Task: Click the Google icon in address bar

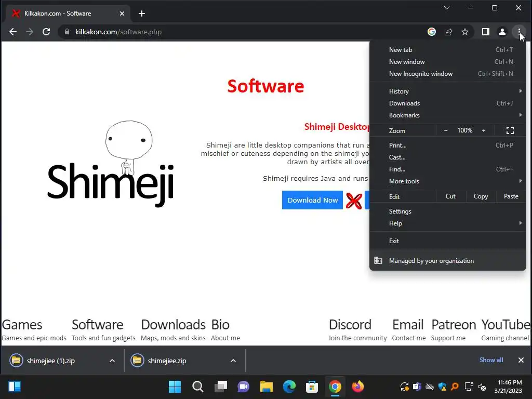Action: (x=432, y=32)
